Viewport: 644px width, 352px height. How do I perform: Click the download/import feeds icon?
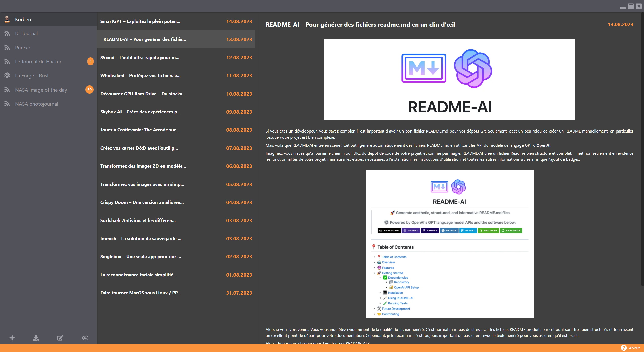click(x=36, y=338)
